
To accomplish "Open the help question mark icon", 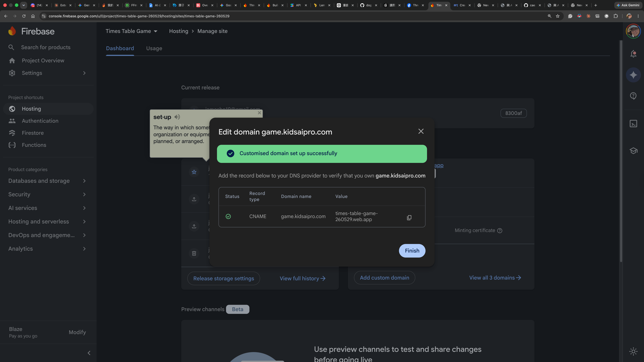I will pos(633,96).
